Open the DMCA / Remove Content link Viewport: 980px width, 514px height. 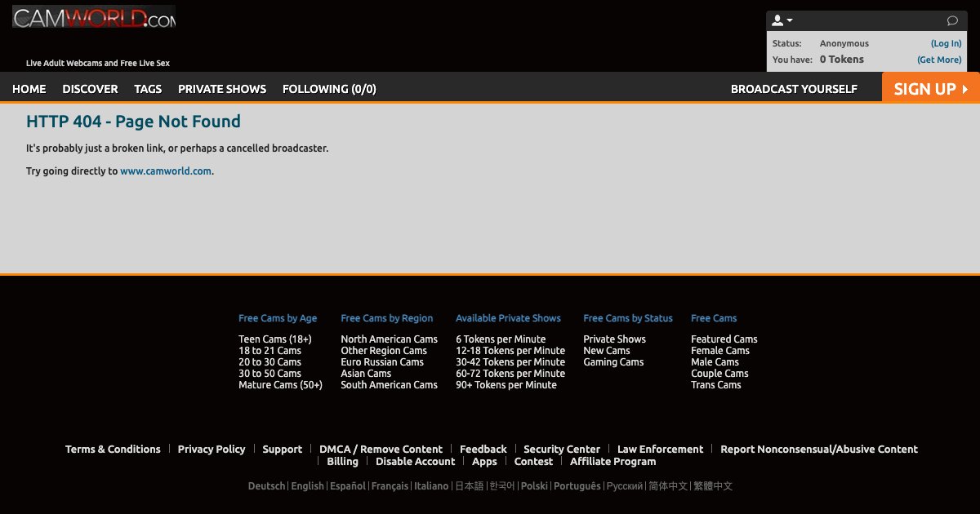[x=381, y=450]
